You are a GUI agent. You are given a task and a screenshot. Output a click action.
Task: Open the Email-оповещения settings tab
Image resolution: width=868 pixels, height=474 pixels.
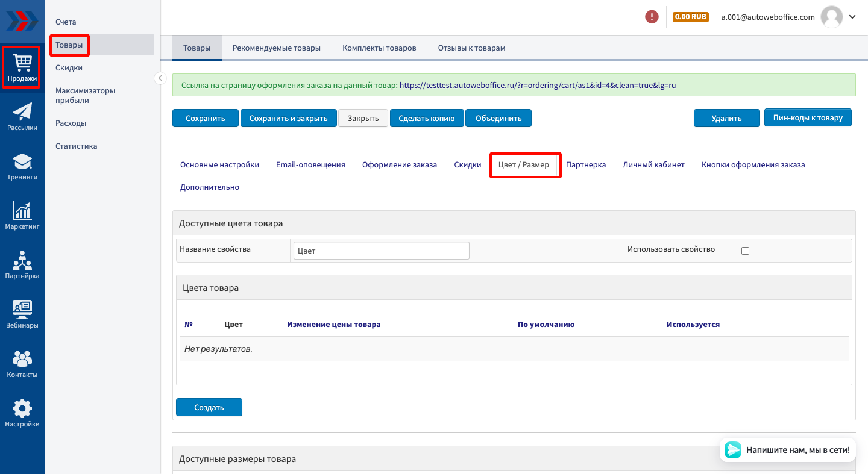click(310, 164)
